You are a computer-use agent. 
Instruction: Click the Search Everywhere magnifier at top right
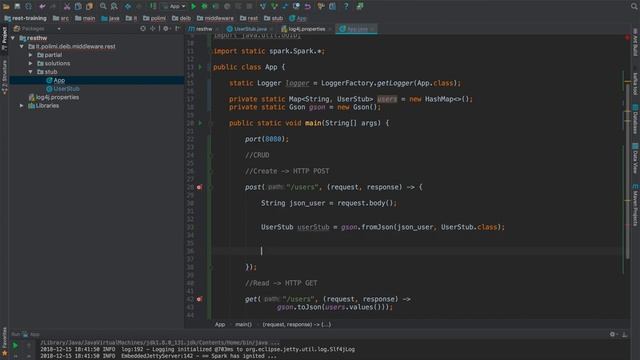click(634, 6)
